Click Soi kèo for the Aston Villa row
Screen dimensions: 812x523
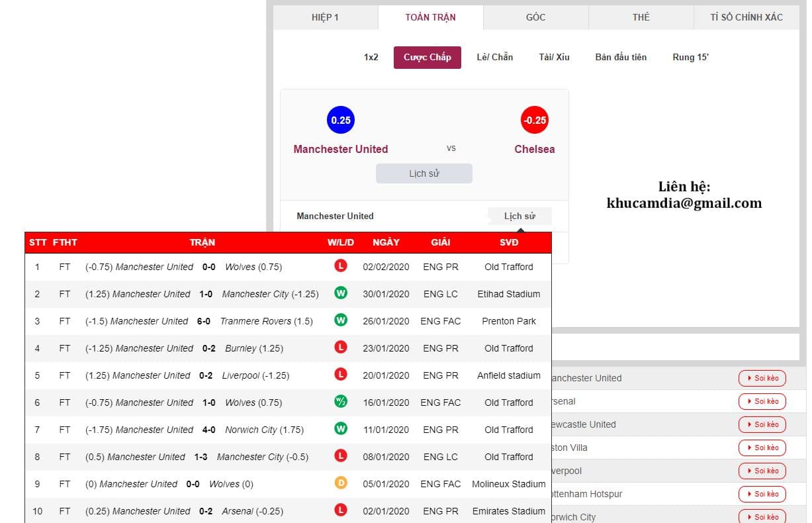pyautogui.click(x=762, y=448)
